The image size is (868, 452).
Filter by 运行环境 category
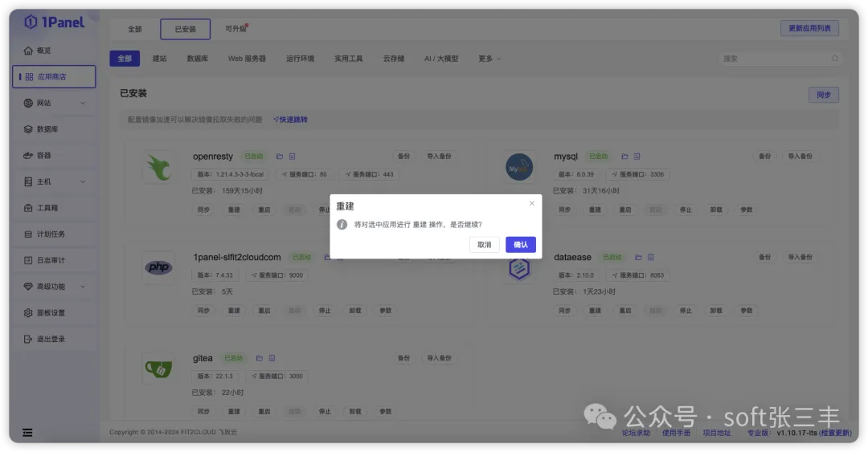click(300, 59)
